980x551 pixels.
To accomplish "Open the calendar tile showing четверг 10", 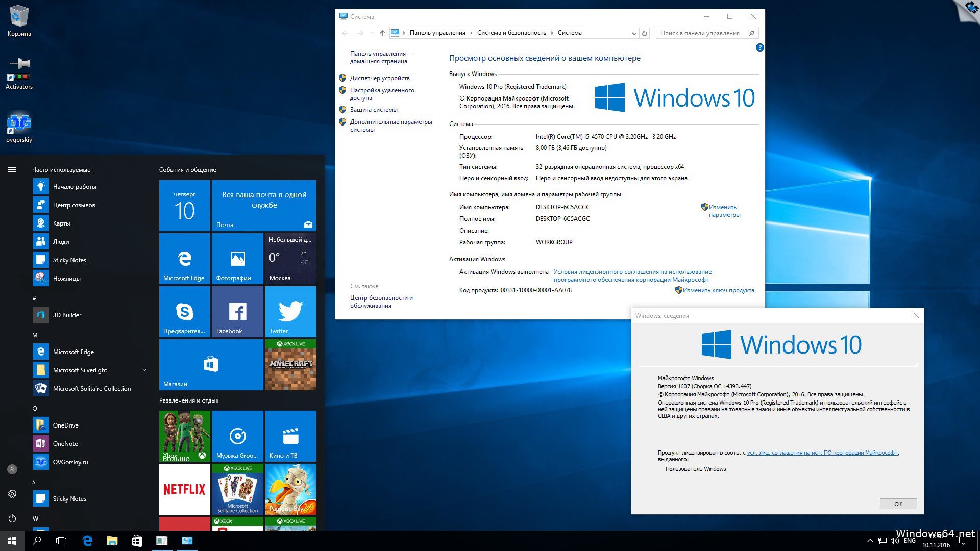I will pyautogui.click(x=185, y=206).
